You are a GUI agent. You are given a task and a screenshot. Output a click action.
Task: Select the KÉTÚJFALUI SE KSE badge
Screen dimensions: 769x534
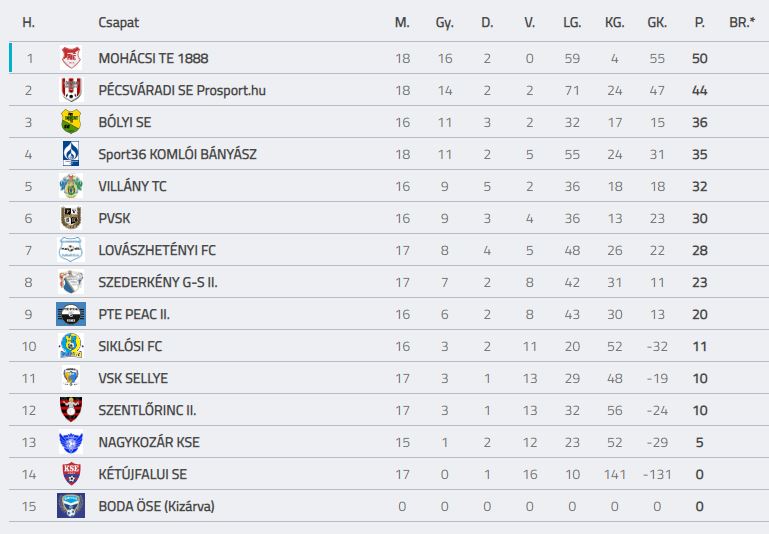coord(71,474)
